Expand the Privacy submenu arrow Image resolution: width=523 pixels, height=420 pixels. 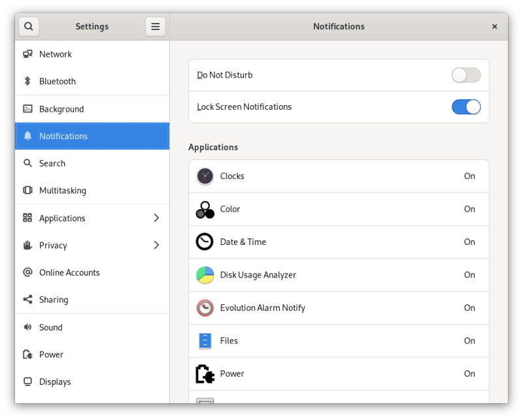156,246
